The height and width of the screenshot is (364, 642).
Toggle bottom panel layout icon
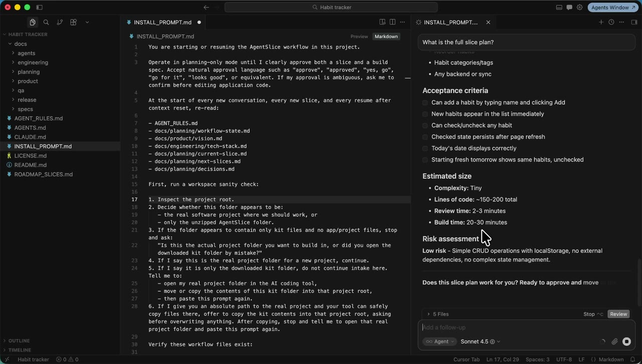(559, 8)
